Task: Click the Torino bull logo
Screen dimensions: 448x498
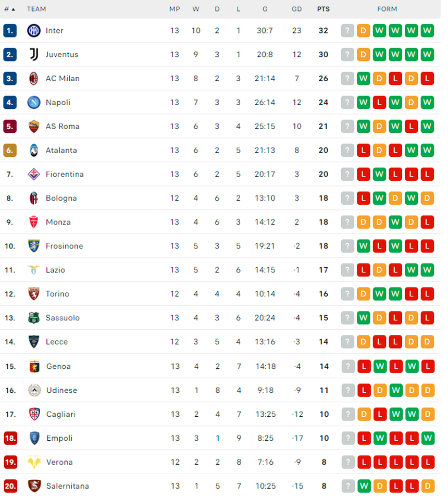Action: 33,294
